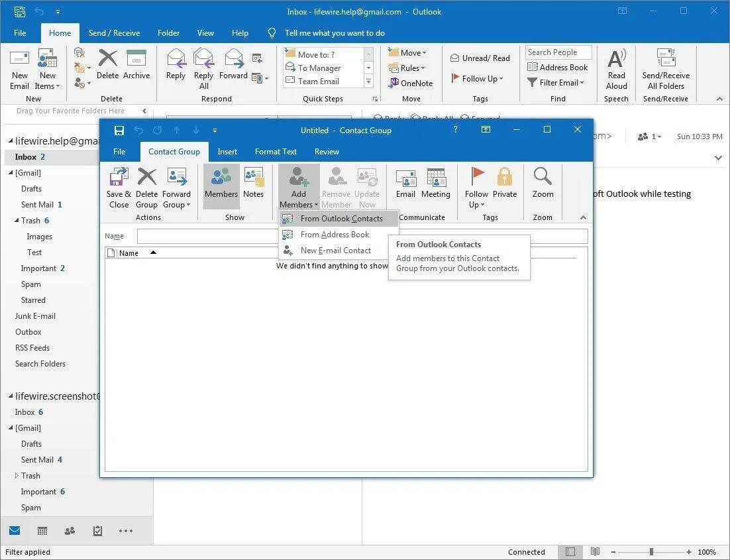Choose From Outlook Contacts menu entry

(339, 219)
